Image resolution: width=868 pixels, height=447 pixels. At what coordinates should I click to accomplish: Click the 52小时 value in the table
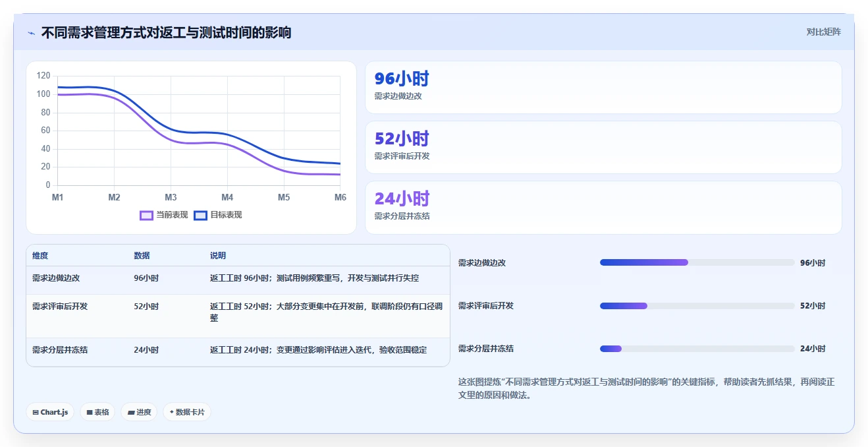[x=146, y=307]
